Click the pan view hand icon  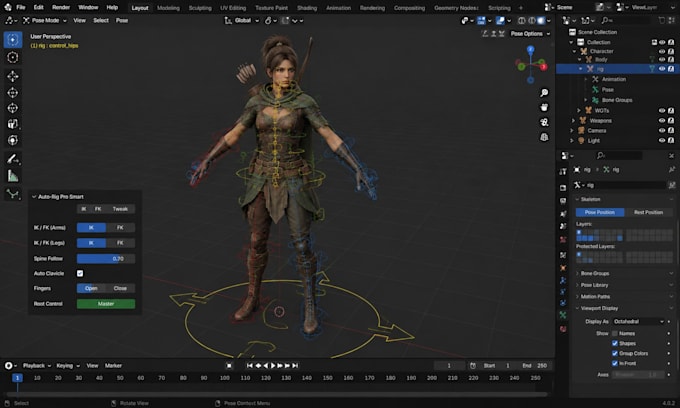tap(544, 107)
